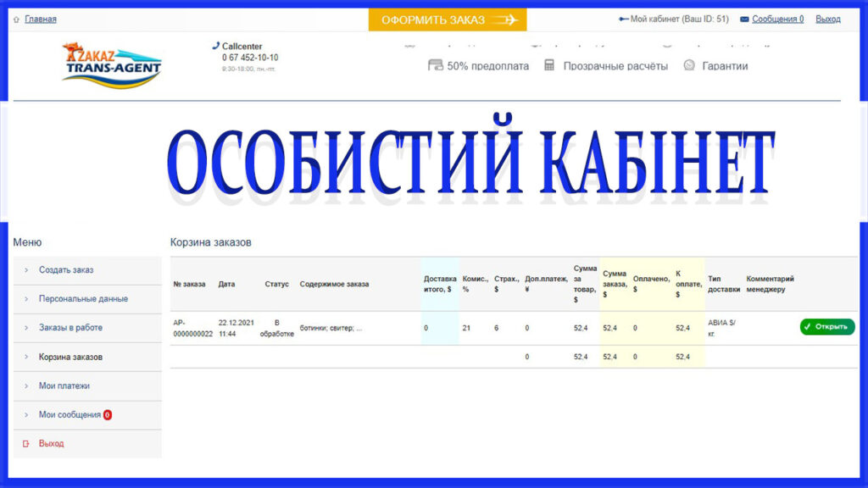Select Корзина заказов in the sidebar menu
The width and height of the screenshot is (868, 488).
[70, 358]
